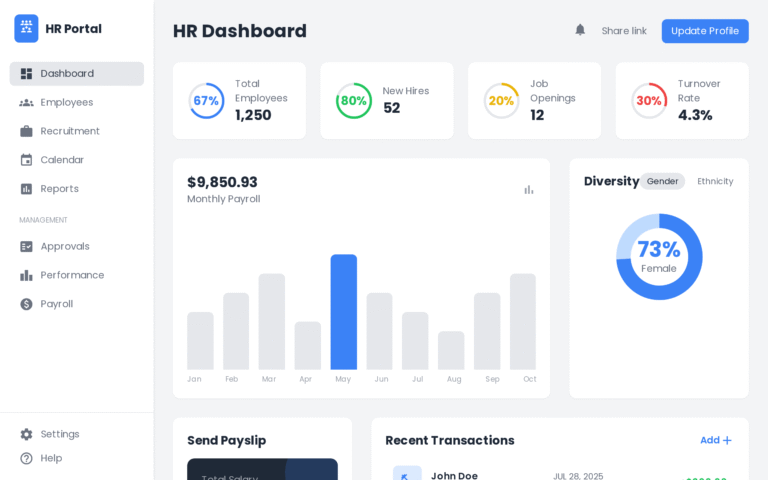Open Payroll dollar icon in sidebar
The image size is (768, 480).
26,304
